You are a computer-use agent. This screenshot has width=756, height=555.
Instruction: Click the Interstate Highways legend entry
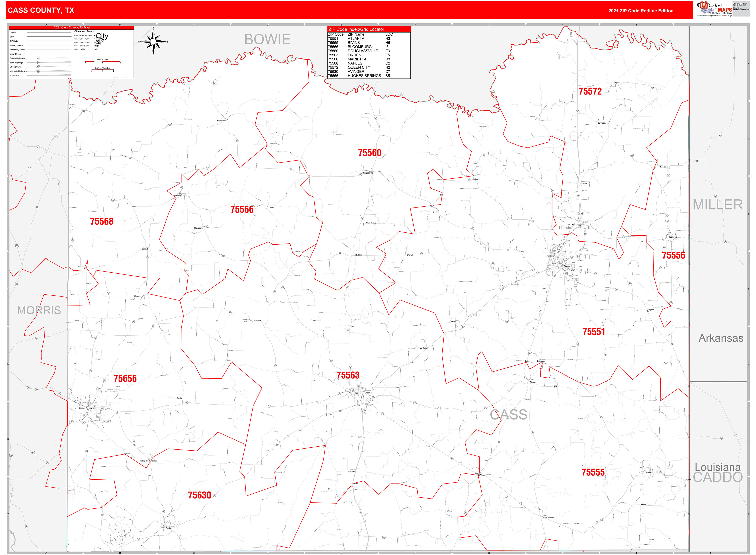click(x=40, y=71)
